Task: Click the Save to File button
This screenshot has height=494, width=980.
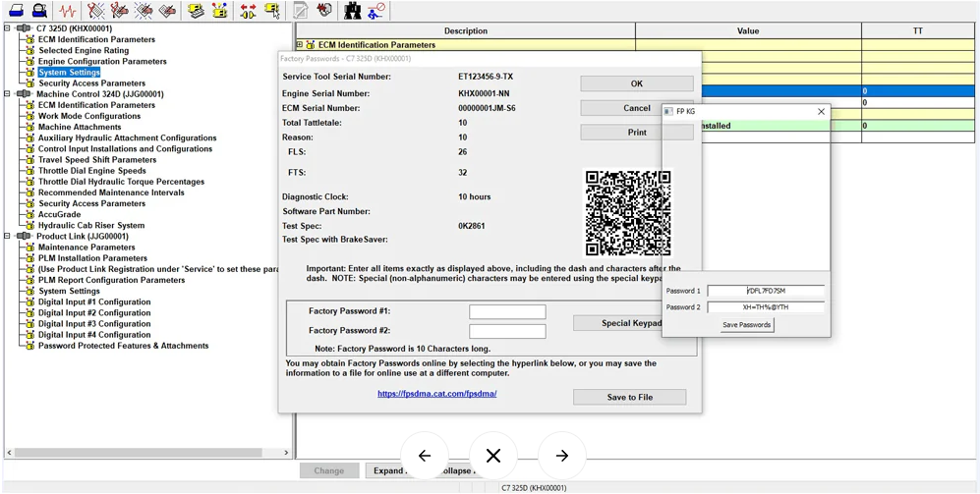Action: 629,397
